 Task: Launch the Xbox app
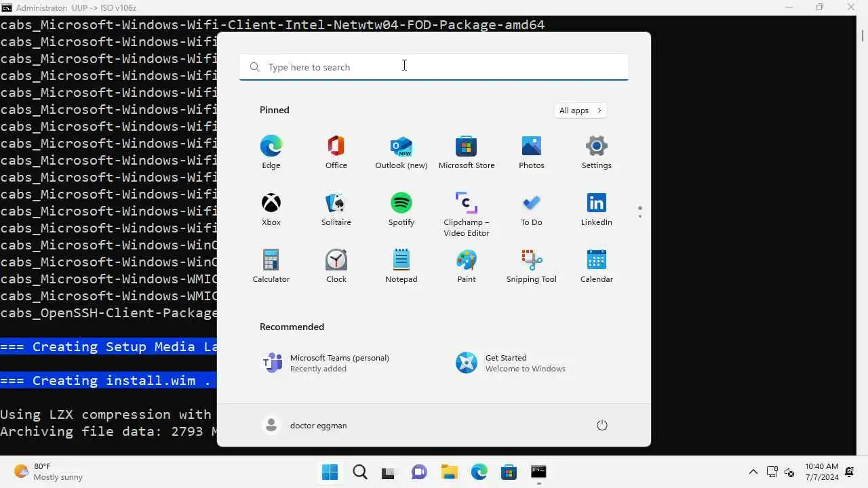tap(271, 209)
